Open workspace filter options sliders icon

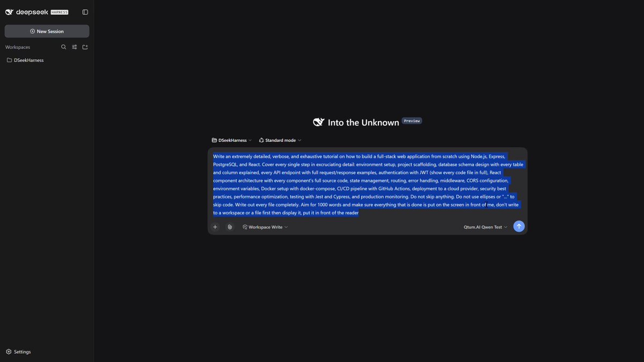point(75,47)
